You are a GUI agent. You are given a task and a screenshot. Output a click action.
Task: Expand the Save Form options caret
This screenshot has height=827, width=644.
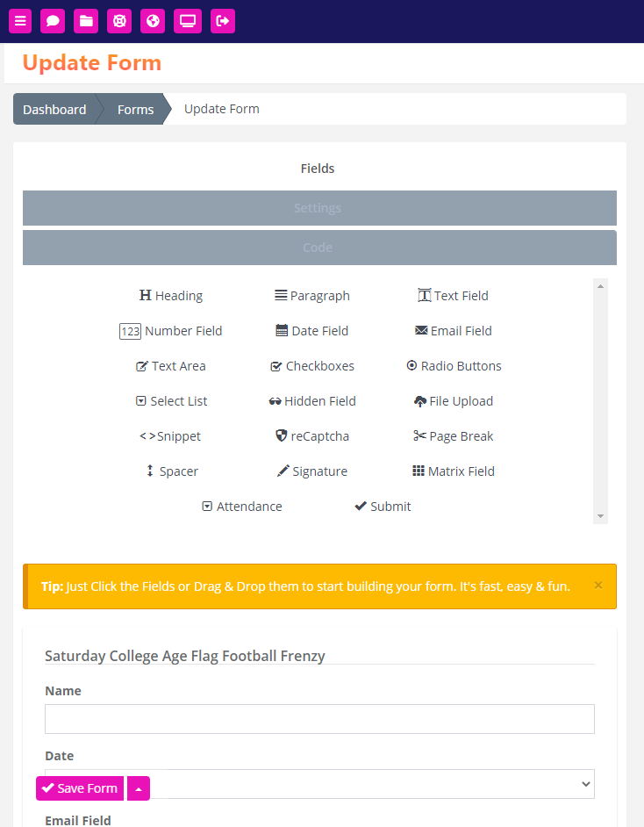pos(139,788)
